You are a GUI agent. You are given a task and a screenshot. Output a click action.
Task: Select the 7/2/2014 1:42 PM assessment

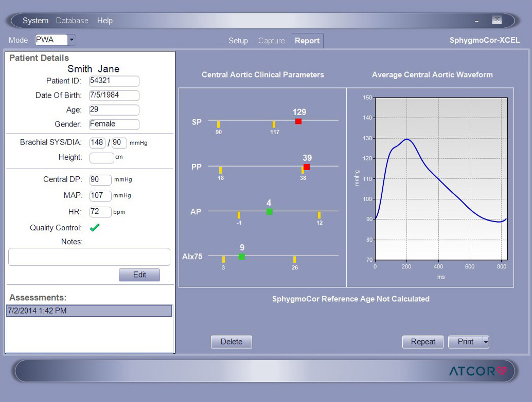[89, 310]
